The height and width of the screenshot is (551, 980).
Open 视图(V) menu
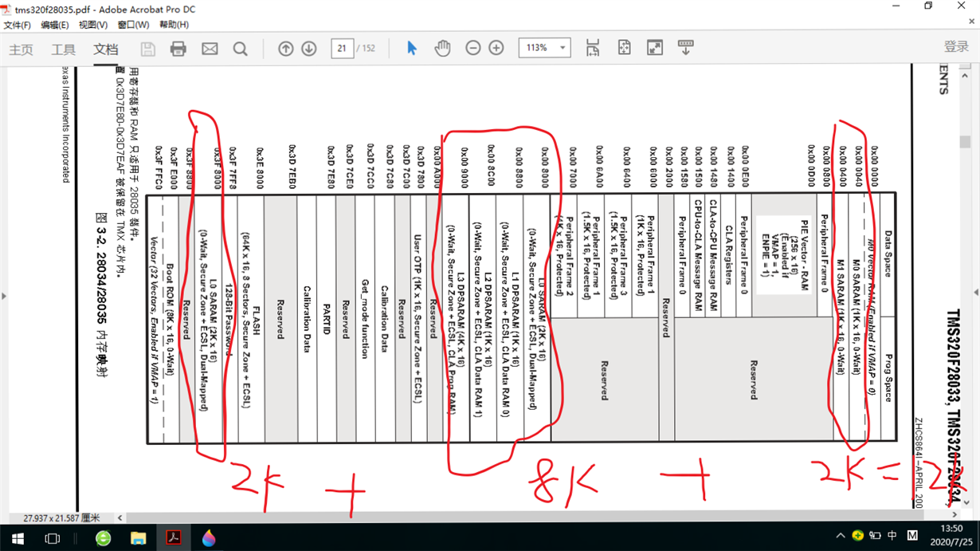(x=93, y=25)
